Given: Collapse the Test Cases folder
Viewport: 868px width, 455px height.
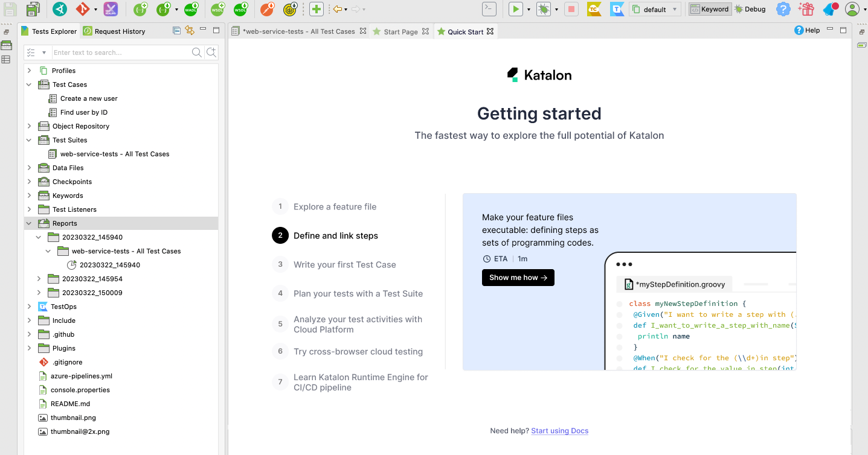Looking at the screenshot, I should (29, 84).
